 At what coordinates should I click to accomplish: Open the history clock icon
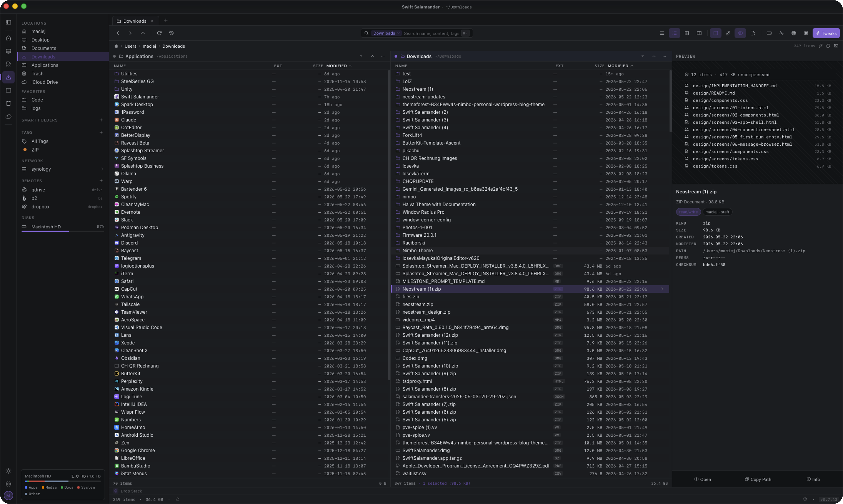[x=172, y=33]
